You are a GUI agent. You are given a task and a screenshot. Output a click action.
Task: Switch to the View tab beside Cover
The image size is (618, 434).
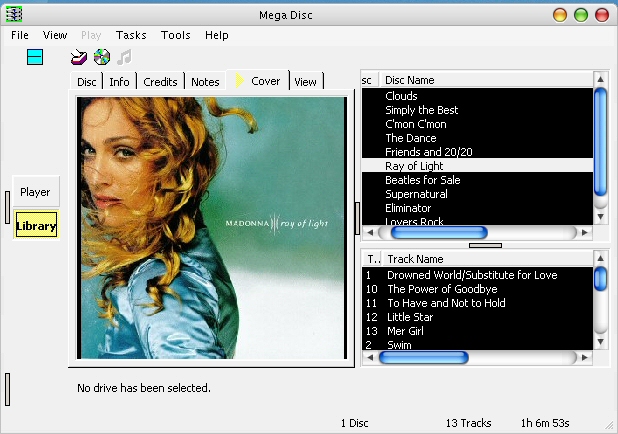(x=305, y=82)
